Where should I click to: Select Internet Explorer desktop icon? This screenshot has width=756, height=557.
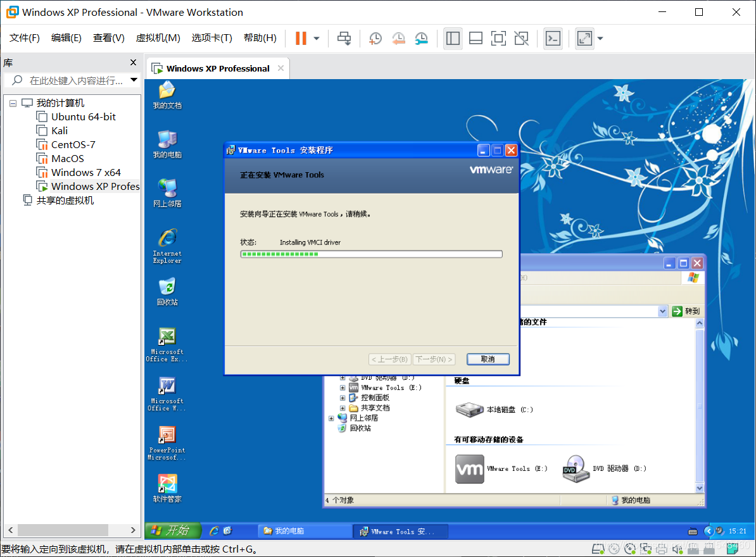click(167, 246)
